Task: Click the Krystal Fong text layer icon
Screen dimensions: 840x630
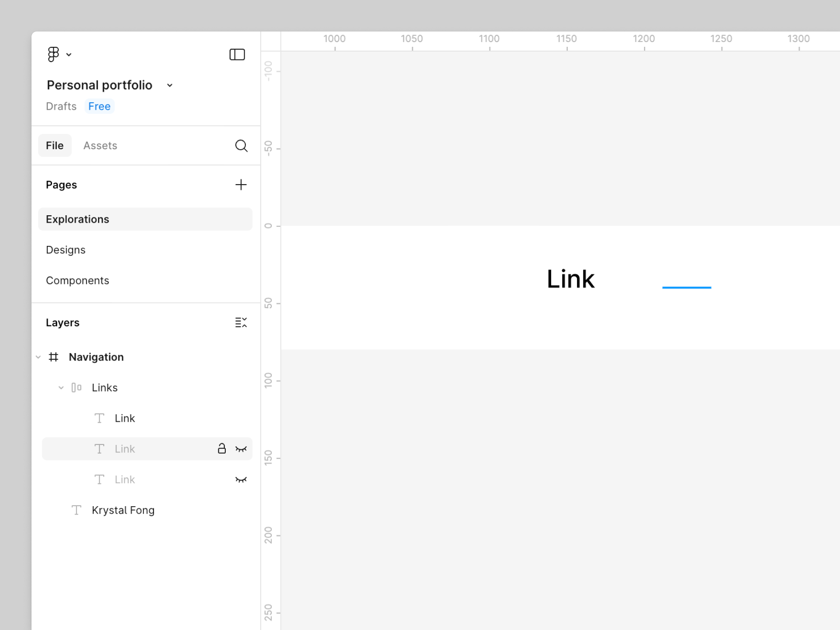Action: click(77, 510)
